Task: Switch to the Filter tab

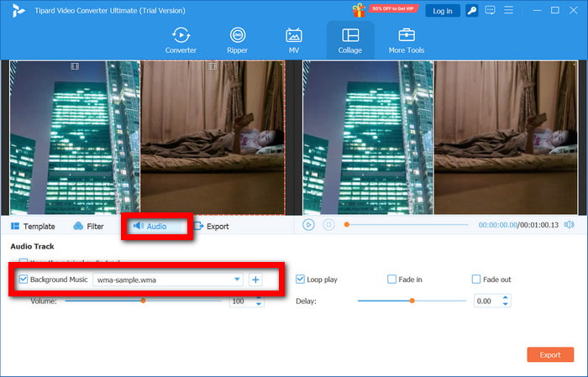Action: tap(88, 226)
